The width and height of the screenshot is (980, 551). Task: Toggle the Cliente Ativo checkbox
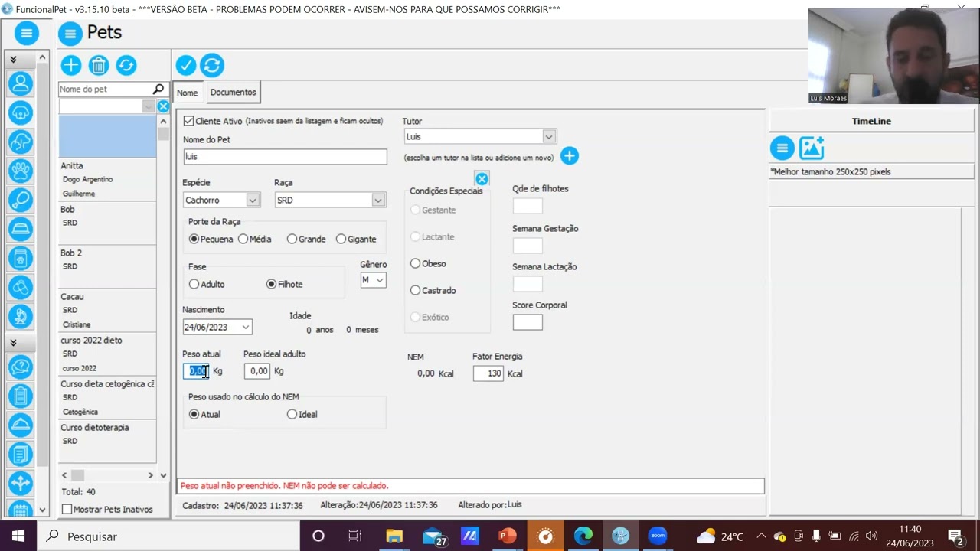[x=188, y=121]
